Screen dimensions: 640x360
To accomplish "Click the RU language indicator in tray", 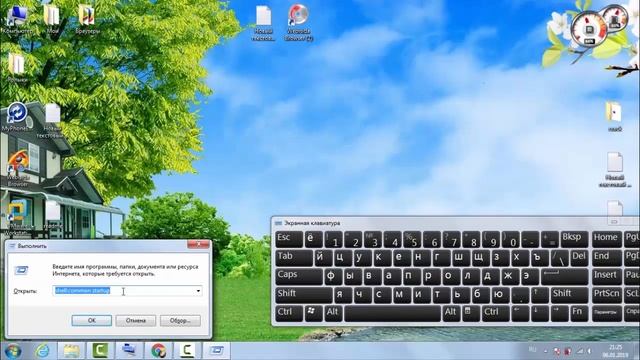I will pos(532,349).
